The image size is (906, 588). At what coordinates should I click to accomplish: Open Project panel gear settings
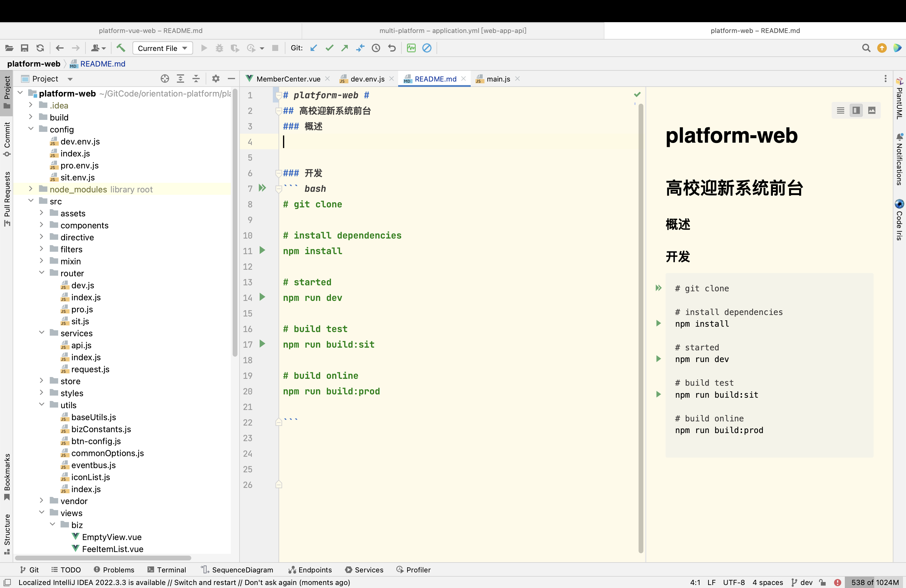click(216, 79)
